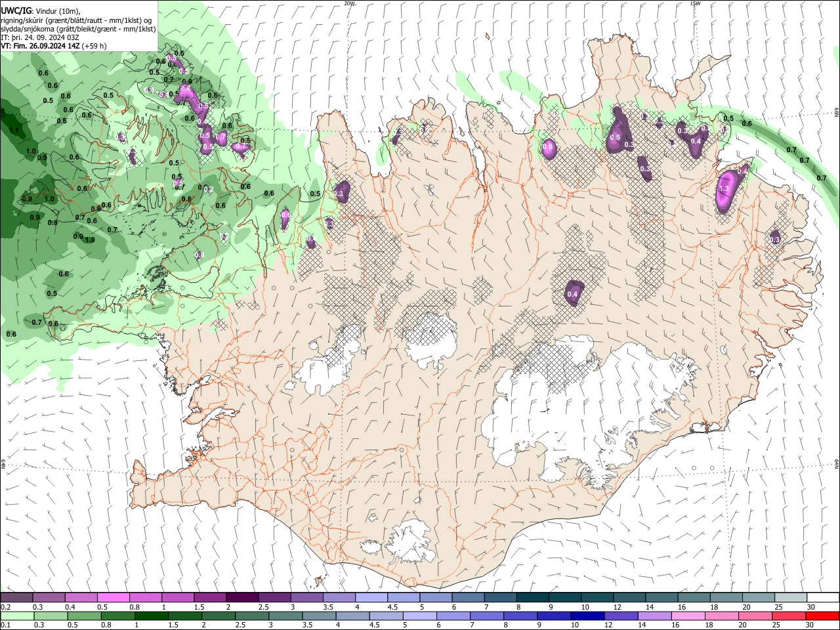The width and height of the screenshot is (840, 630).
Task: Click the title text 'UWC/IG: Vindur (10m),'
Action: tap(40, 10)
